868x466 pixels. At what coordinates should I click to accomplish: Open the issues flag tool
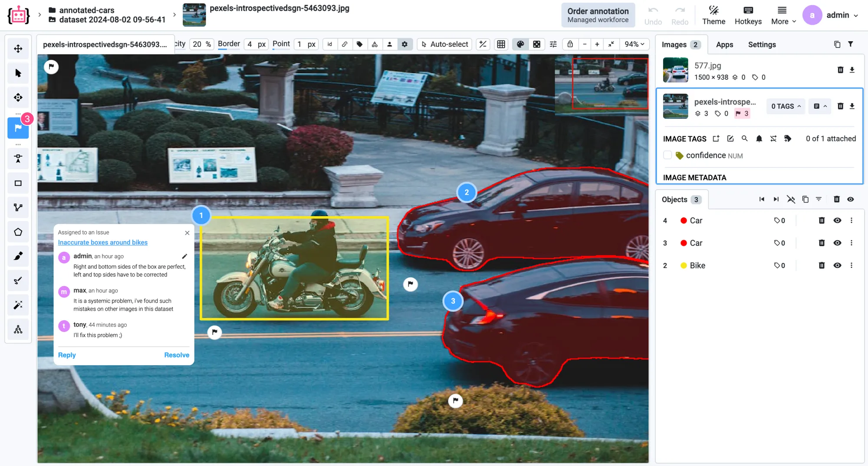(x=18, y=128)
